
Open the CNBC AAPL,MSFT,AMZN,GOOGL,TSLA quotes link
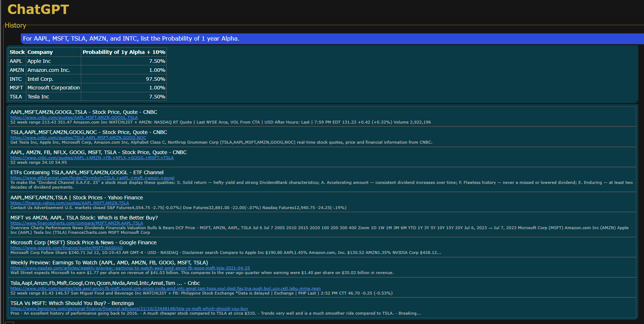coord(74,117)
